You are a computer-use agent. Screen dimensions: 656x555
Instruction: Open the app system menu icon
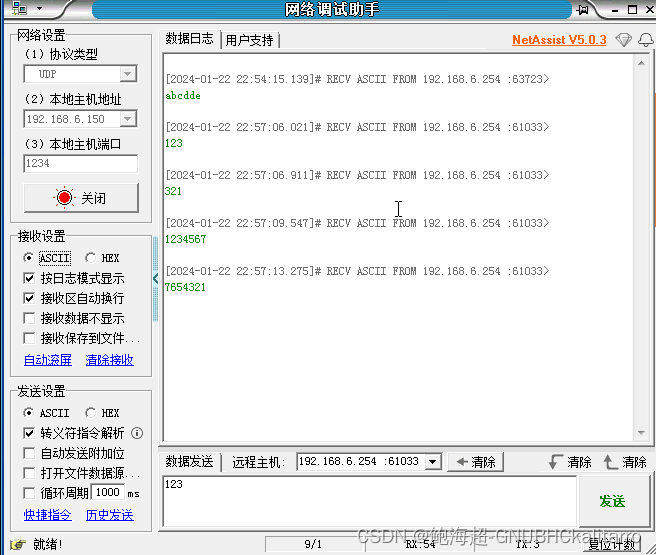(19, 8)
